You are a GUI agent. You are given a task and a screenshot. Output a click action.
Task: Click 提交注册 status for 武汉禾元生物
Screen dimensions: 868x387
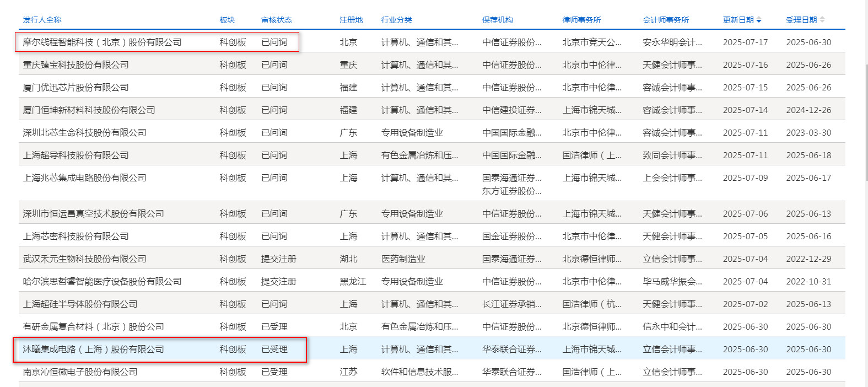click(x=279, y=259)
